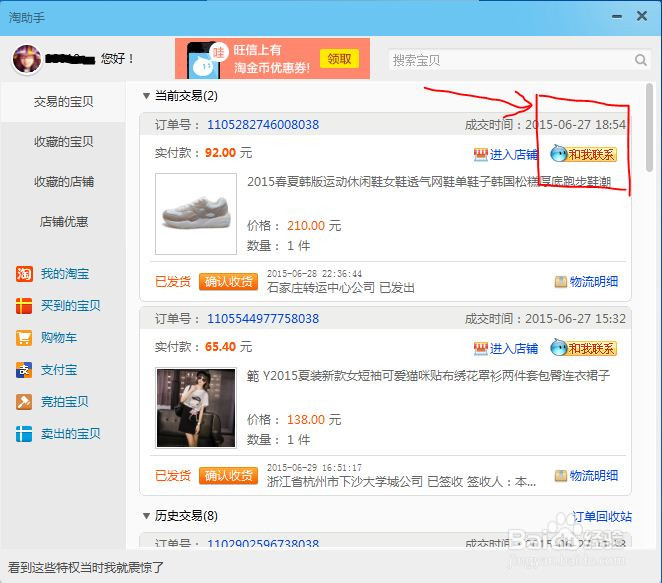Click the 已发货 label of shoe order
The width and height of the screenshot is (662, 583).
pos(173,282)
